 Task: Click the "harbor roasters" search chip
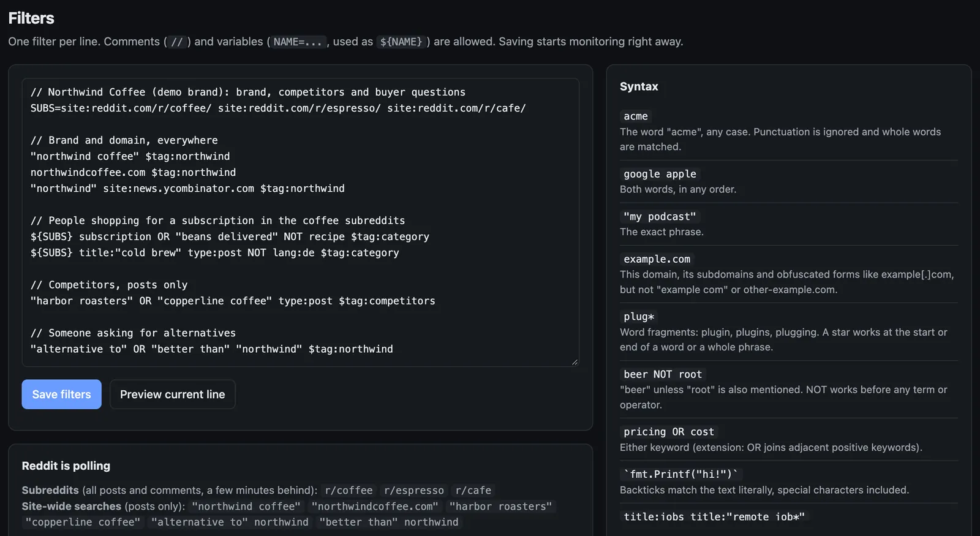(500, 506)
